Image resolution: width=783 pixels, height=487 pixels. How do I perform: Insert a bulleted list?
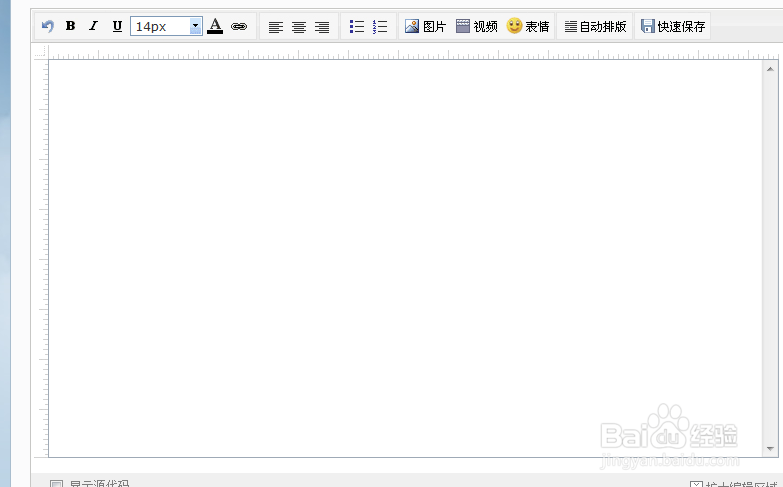pos(357,26)
